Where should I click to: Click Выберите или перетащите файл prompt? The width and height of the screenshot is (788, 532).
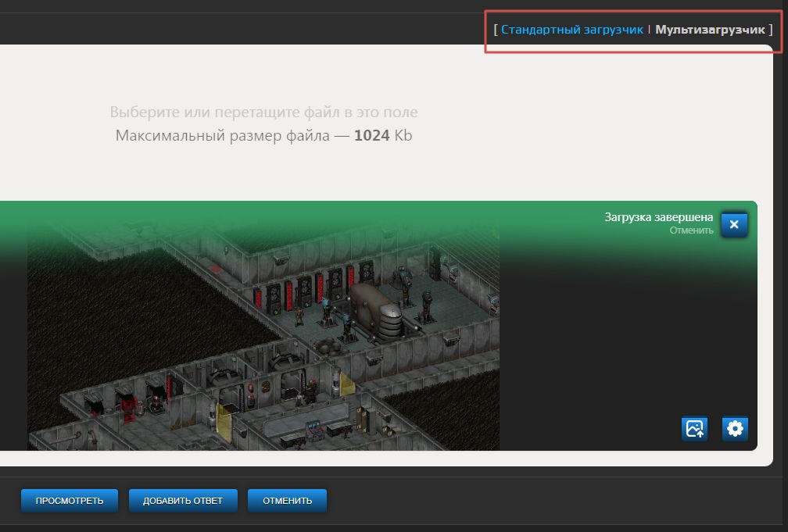(x=263, y=112)
